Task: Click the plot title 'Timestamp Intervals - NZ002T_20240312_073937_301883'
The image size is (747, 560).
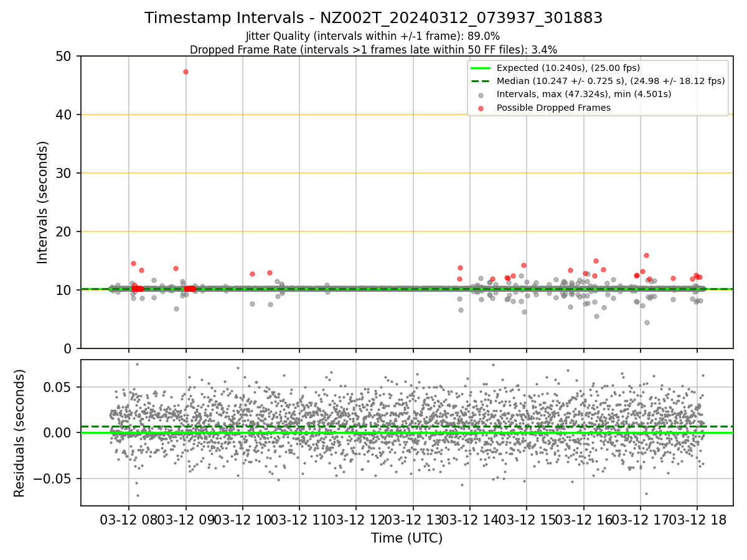Action: click(x=374, y=18)
